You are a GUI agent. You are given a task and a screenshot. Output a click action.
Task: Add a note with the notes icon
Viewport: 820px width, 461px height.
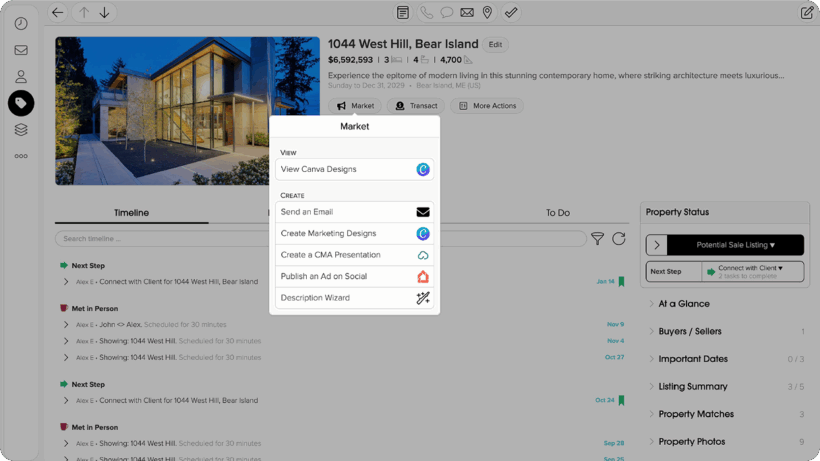403,13
